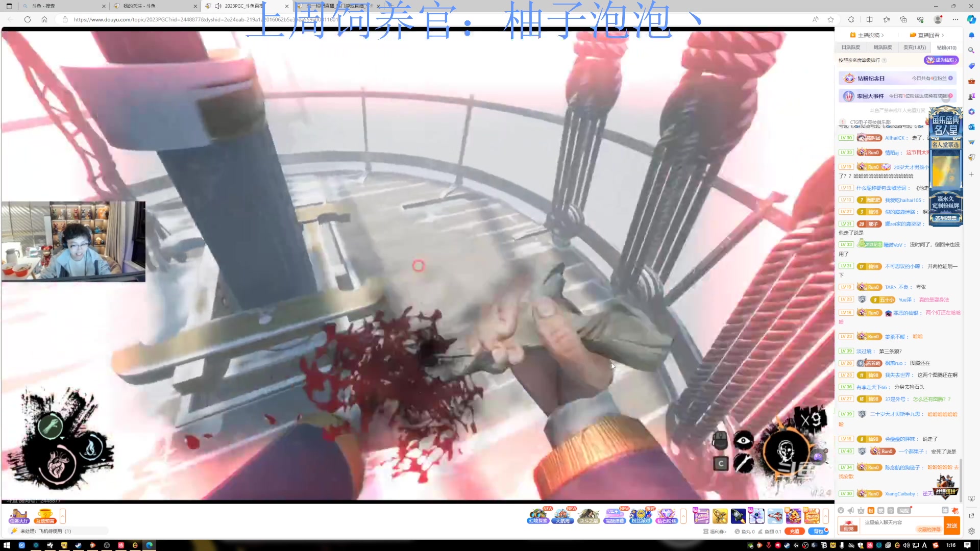980x551 pixels.
Task: Send the golden rocket gift
Action: (720, 516)
